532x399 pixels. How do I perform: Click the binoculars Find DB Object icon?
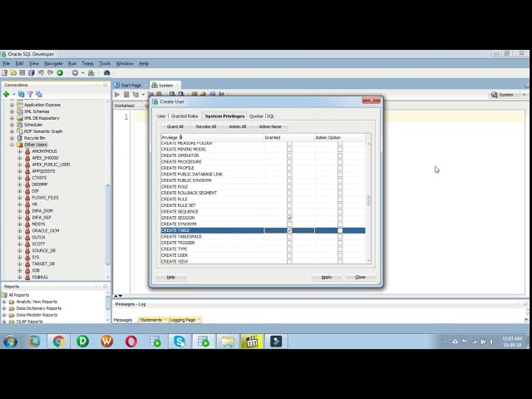click(x=107, y=72)
